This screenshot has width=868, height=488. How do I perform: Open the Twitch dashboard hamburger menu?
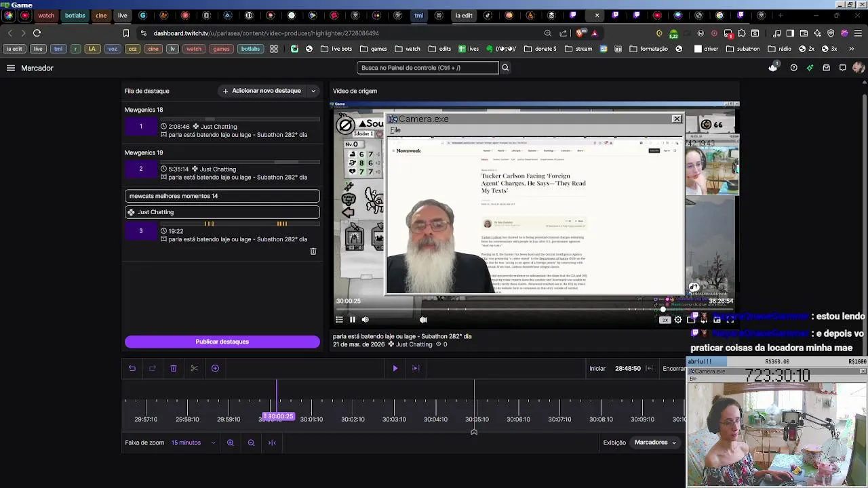pyautogui.click(x=11, y=68)
